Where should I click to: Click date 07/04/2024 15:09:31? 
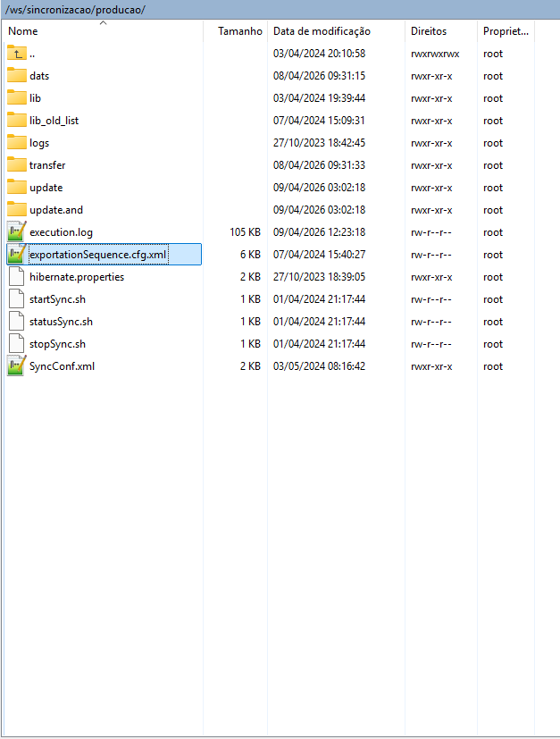320,120
